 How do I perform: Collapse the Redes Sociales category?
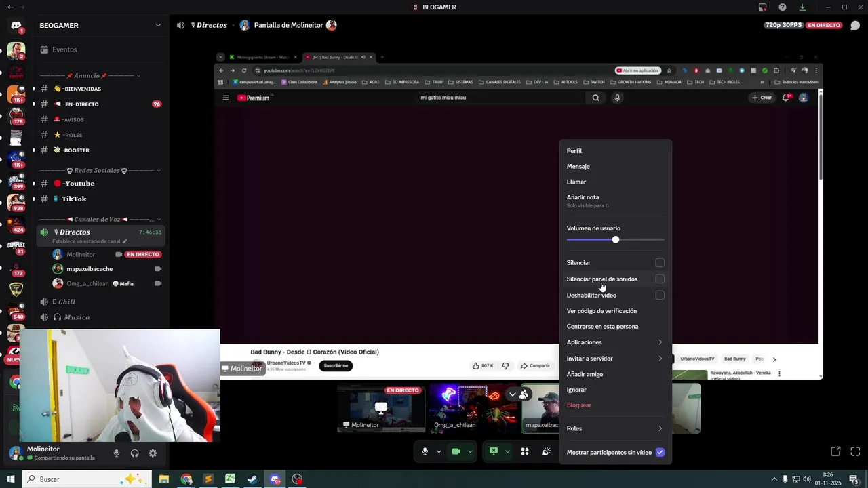pos(100,170)
